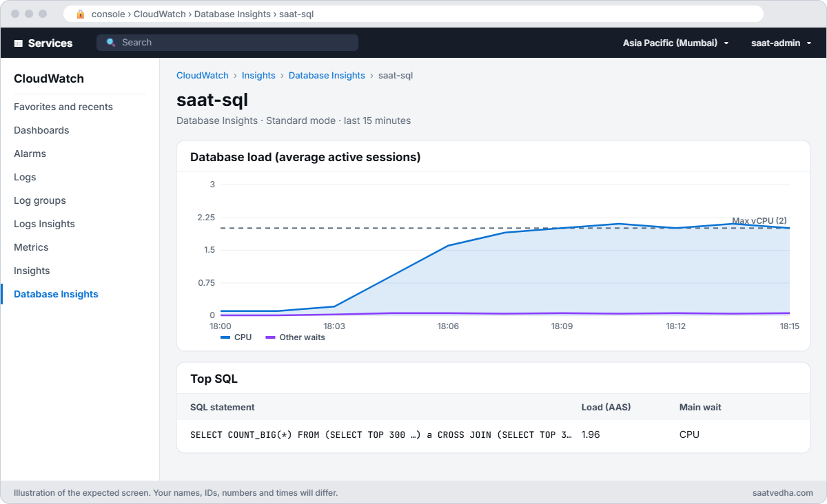Open the Asia Pacific (Mumbai) region dropdown
827x504 pixels.
point(675,43)
